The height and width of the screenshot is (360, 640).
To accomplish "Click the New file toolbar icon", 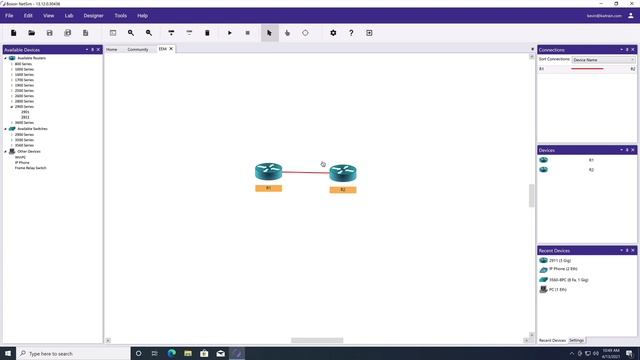I will 13,33.
